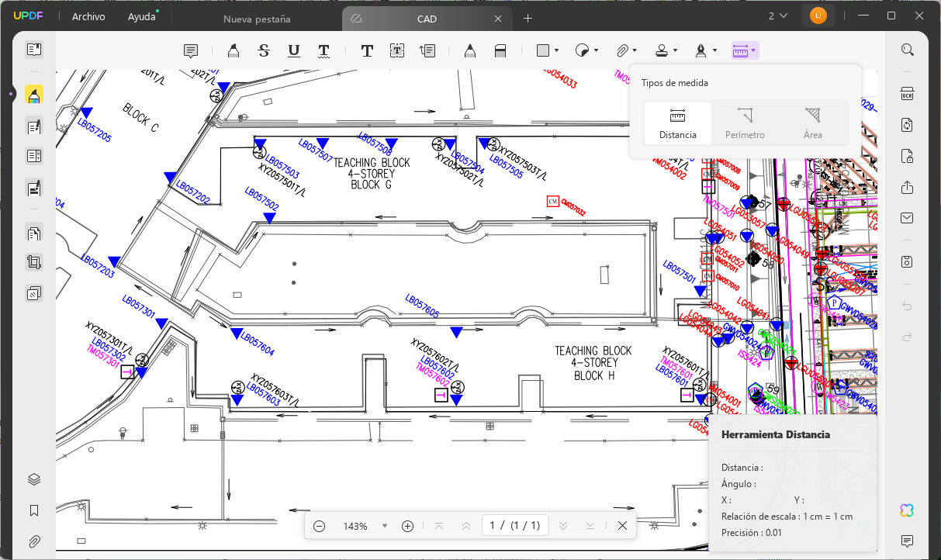Click the page number input field
Viewport: 941px width, 560px height.
click(516, 526)
